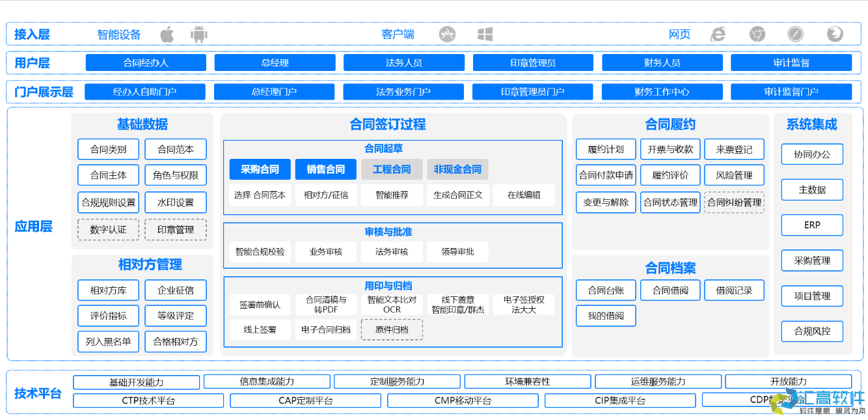Screen dimensions: 868x420
Task: Click the Firefox browser icon at top right
Action: (835, 33)
